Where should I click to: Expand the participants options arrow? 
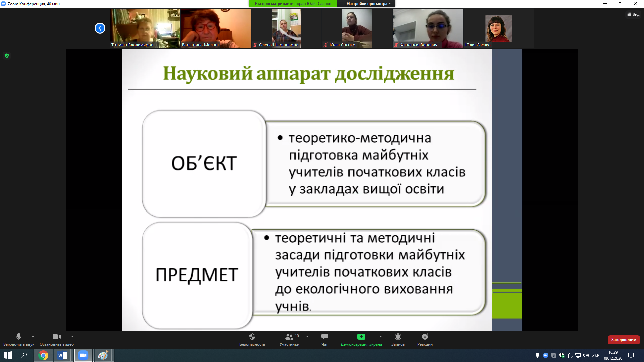tap(307, 337)
